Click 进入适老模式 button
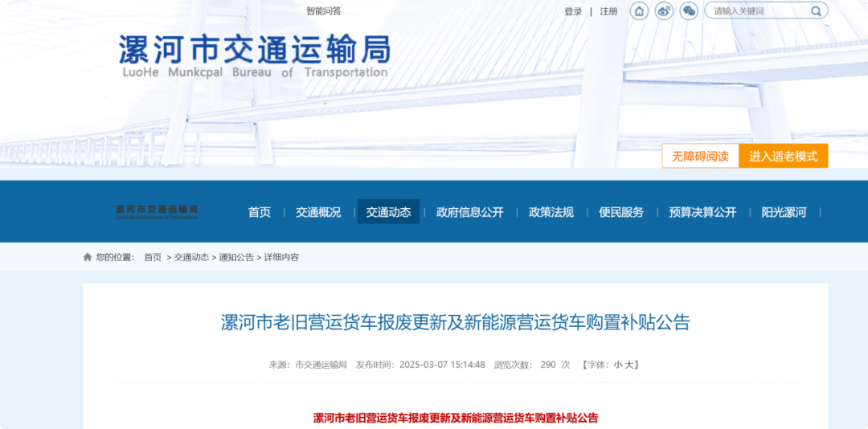Viewport: 868px width, 429px height. [784, 156]
